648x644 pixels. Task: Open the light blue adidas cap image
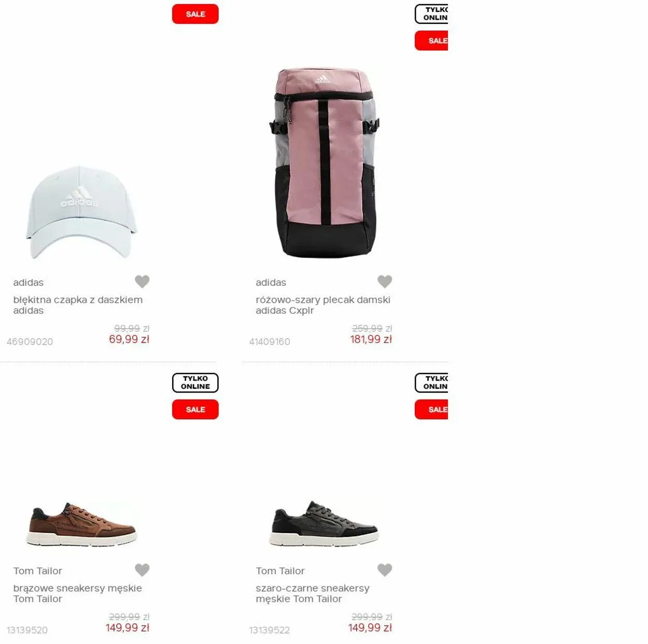coord(81,212)
